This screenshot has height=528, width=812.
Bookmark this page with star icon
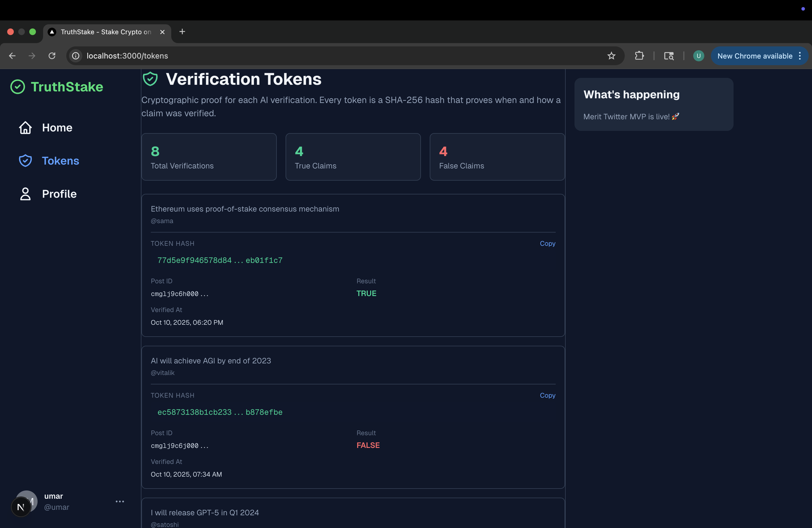(x=611, y=56)
